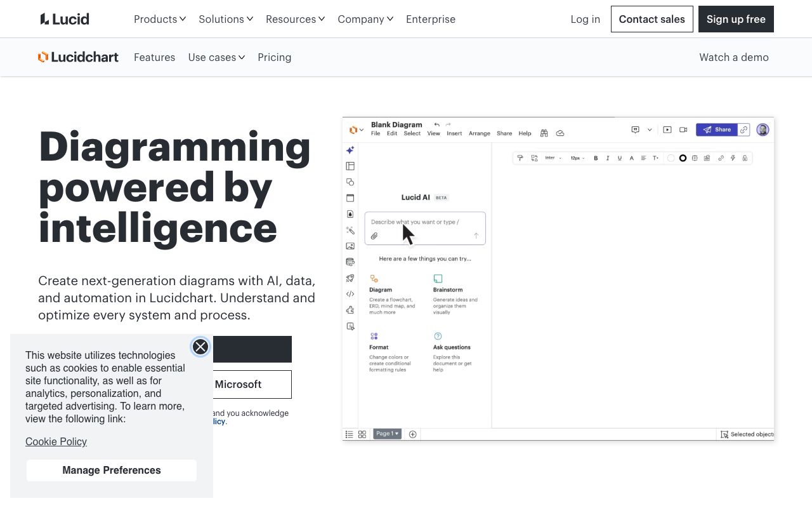Toggle underline formatting
The width and height of the screenshot is (812, 508).
pyautogui.click(x=620, y=158)
